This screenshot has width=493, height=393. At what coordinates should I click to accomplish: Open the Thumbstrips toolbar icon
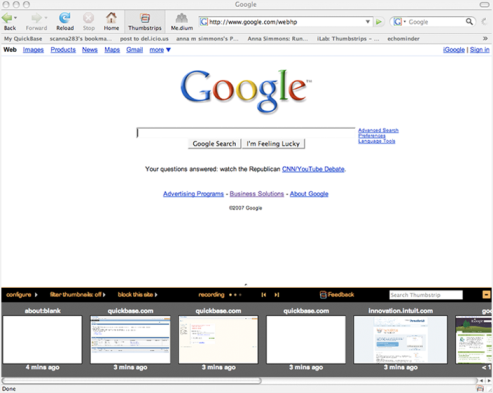coord(145,18)
